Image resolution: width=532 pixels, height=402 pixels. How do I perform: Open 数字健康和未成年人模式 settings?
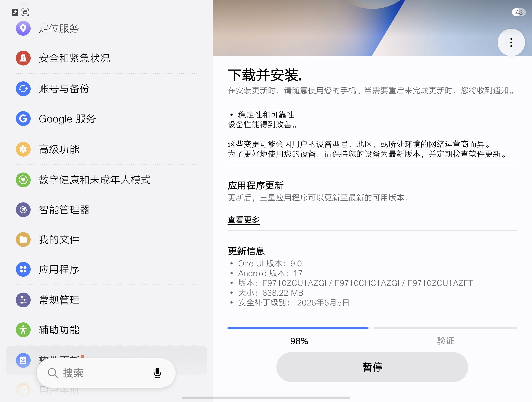click(x=106, y=180)
